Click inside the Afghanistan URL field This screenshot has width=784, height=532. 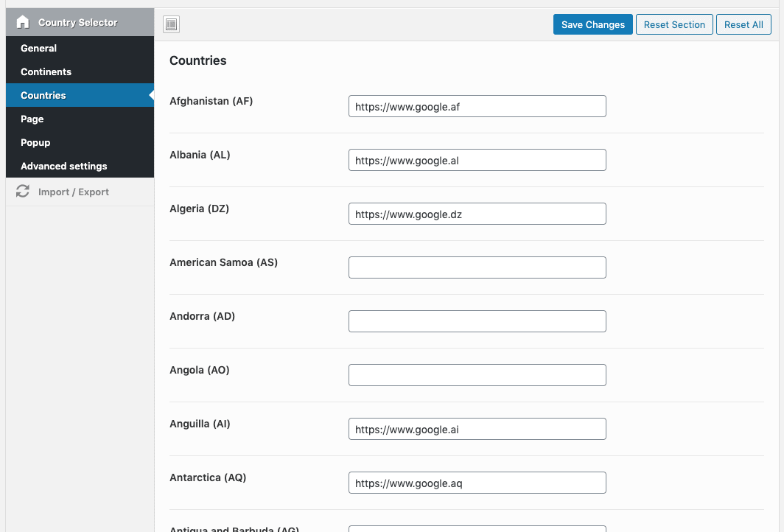477,106
